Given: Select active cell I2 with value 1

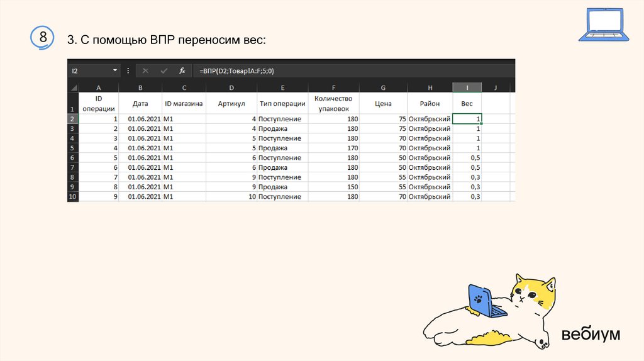Looking at the screenshot, I should coord(467,119).
